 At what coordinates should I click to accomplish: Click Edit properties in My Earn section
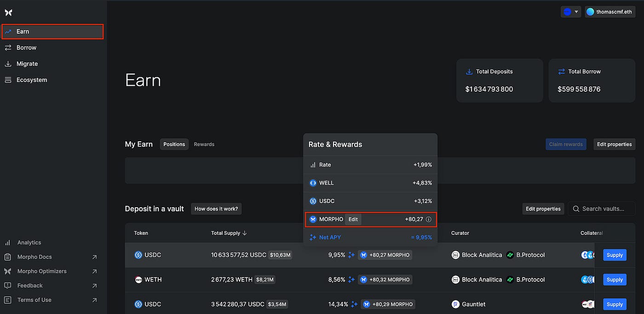tap(615, 144)
